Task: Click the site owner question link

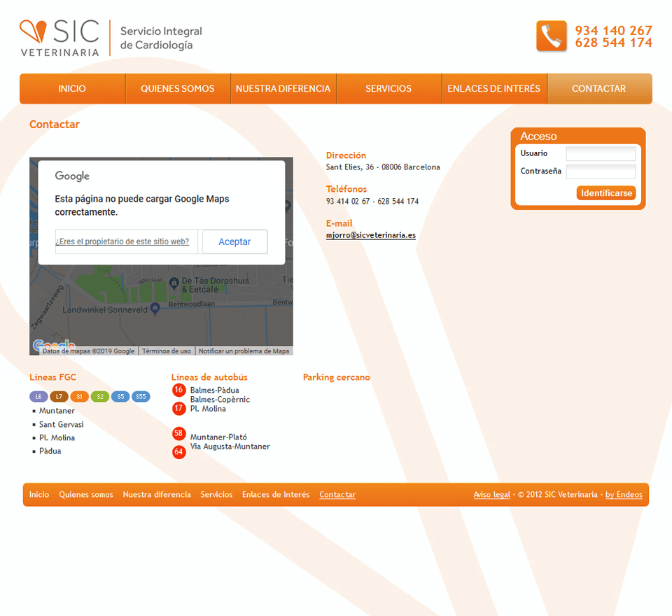Action: 122,241
